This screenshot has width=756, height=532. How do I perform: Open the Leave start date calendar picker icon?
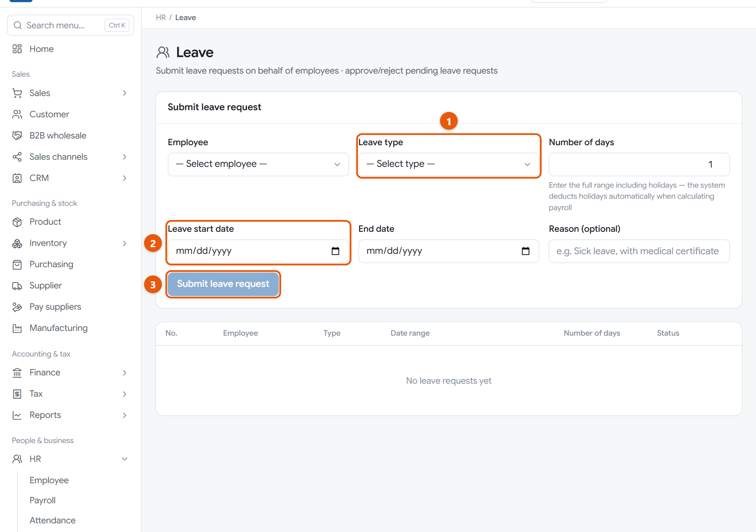pos(335,251)
